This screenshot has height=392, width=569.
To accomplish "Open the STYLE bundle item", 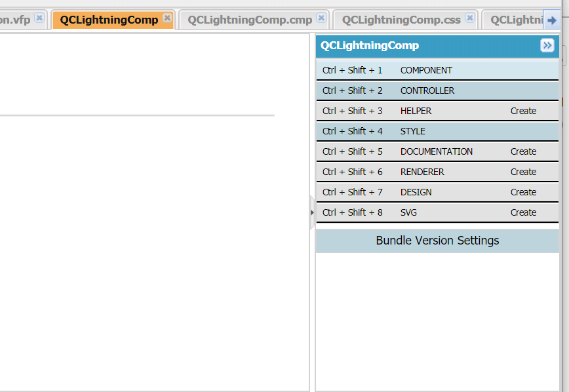I will (x=413, y=131).
